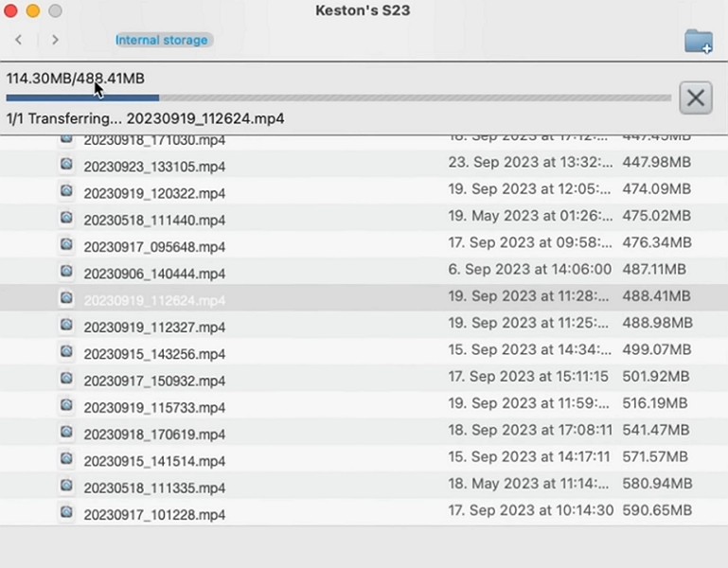Select file name 20230918_170619.mp4
This screenshot has height=568, width=728.
click(154, 435)
